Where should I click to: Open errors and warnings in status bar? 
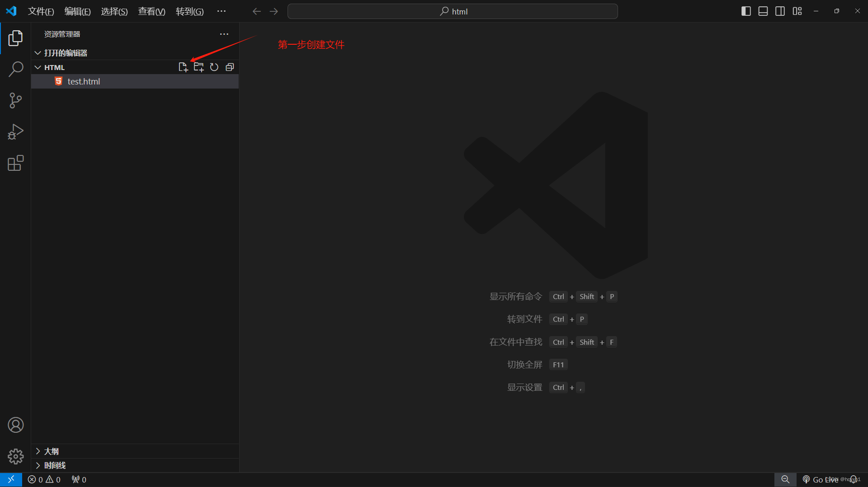44,480
